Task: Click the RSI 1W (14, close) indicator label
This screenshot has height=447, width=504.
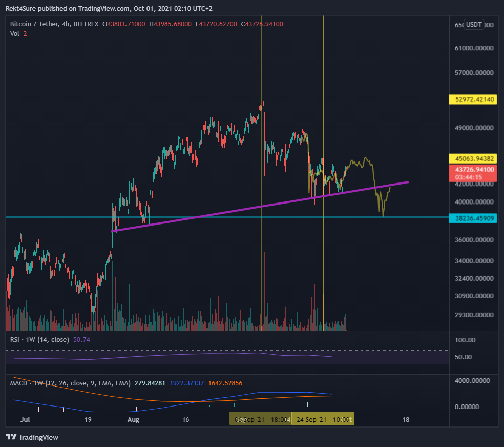Action: [39, 339]
